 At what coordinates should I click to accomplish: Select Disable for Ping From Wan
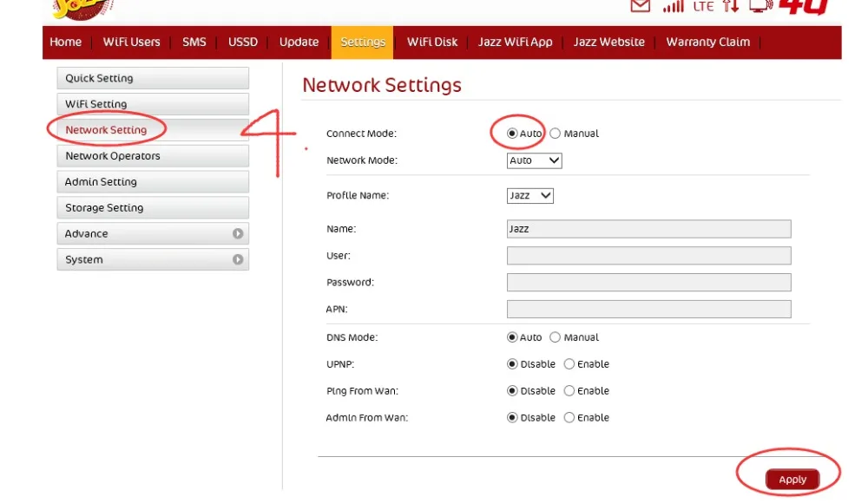[x=512, y=390]
